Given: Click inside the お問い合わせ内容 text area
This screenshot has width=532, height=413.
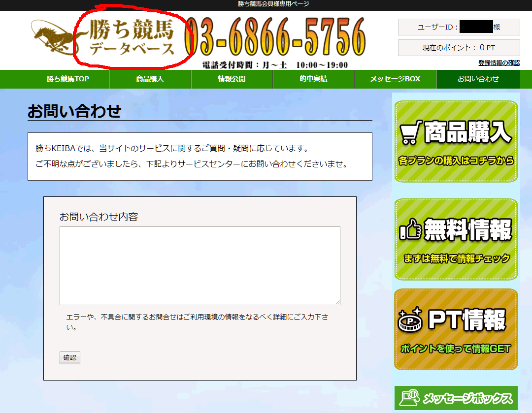Looking at the screenshot, I should (x=199, y=265).
